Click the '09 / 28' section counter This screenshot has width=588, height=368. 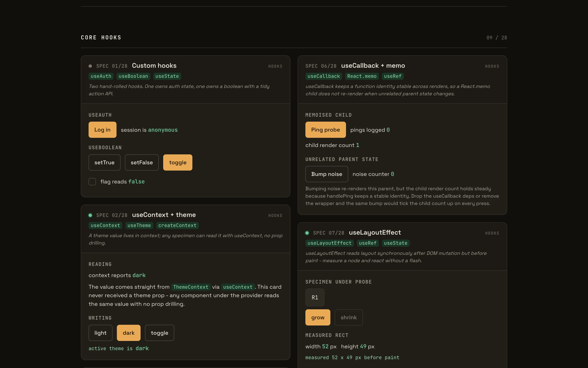[x=497, y=38]
